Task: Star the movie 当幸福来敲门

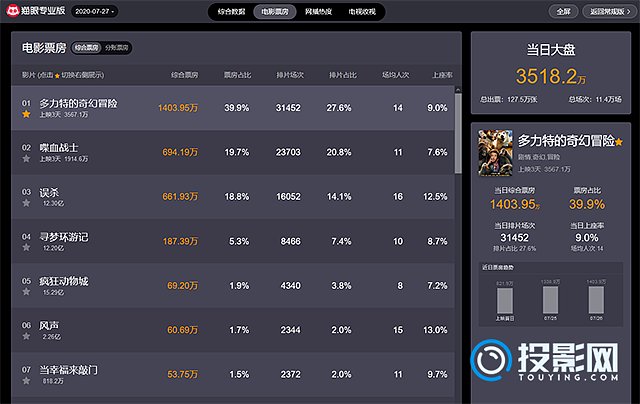Action: (x=26, y=381)
